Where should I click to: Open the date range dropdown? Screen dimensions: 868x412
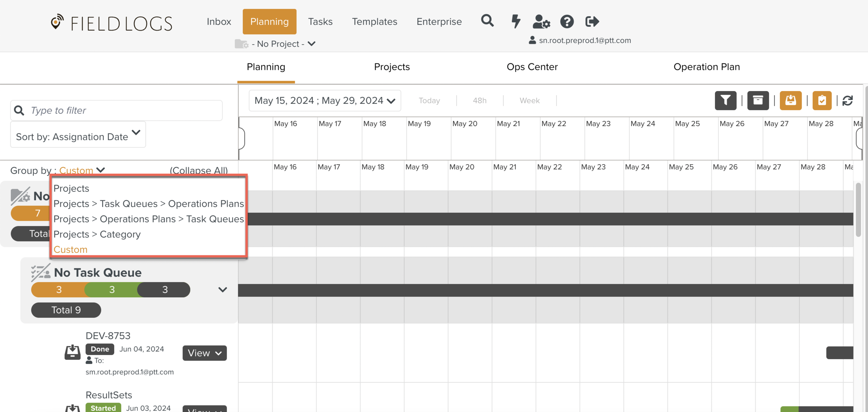coord(325,100)
